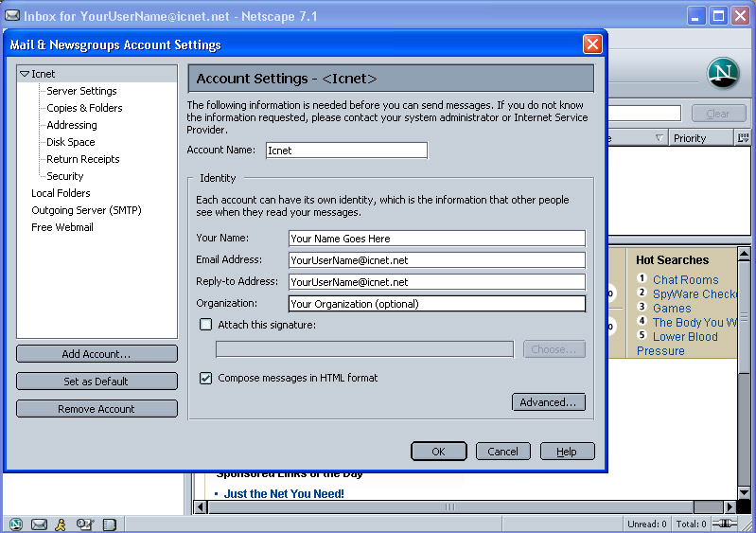Click Set as Default button

click(x=97, y=382)
